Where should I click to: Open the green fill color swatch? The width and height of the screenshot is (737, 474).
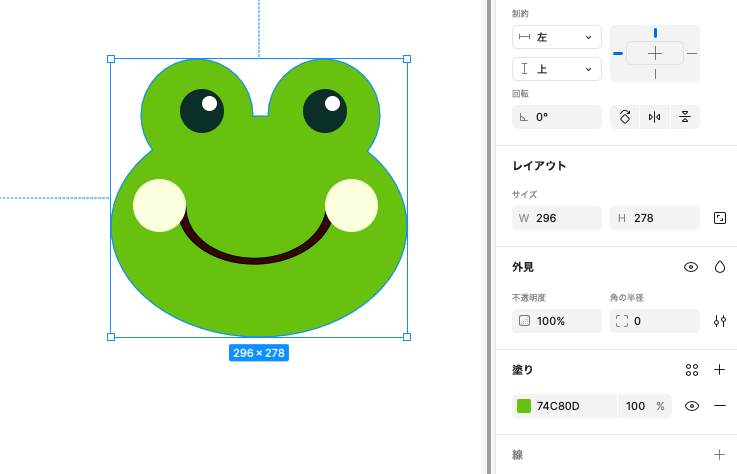pyautogui.click(x=524, y=406)
